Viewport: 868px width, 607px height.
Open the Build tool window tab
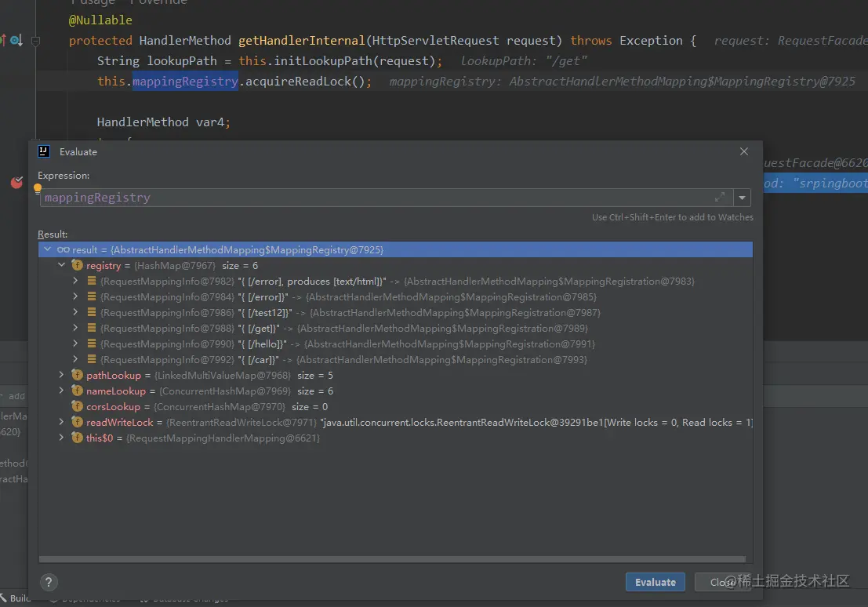pos(16,598)
